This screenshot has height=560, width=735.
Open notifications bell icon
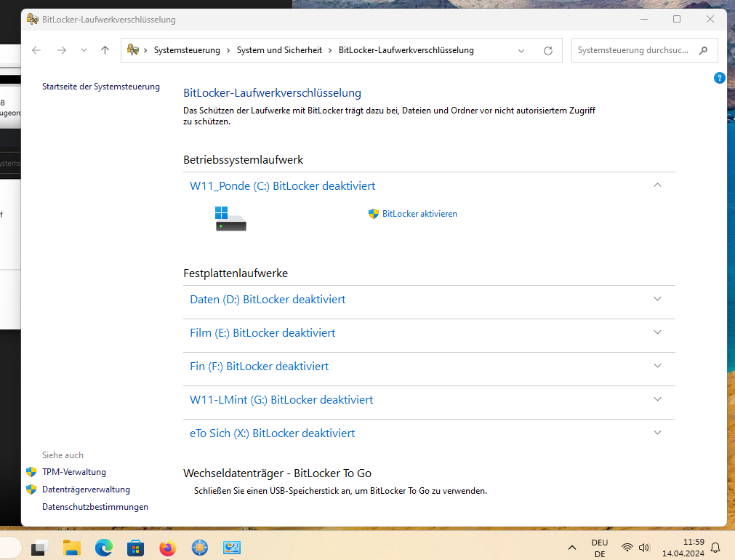(x=715, y=548)
